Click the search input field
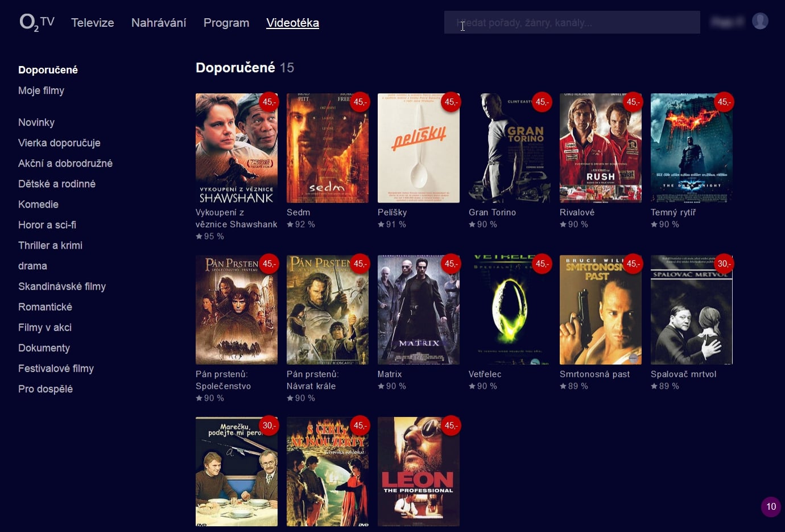The image size is (785, 532). tap(572, 22)
